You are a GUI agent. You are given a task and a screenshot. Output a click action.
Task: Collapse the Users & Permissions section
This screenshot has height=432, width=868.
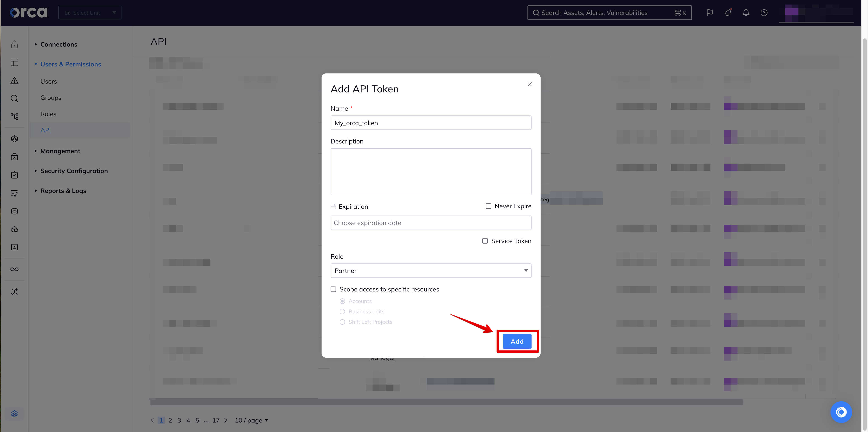(x=70, y=64)
